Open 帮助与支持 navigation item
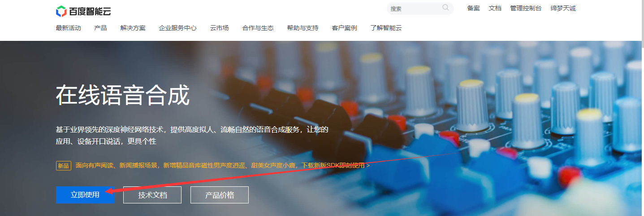The width and height of the screenshot is (644, 216). (303, 28)
